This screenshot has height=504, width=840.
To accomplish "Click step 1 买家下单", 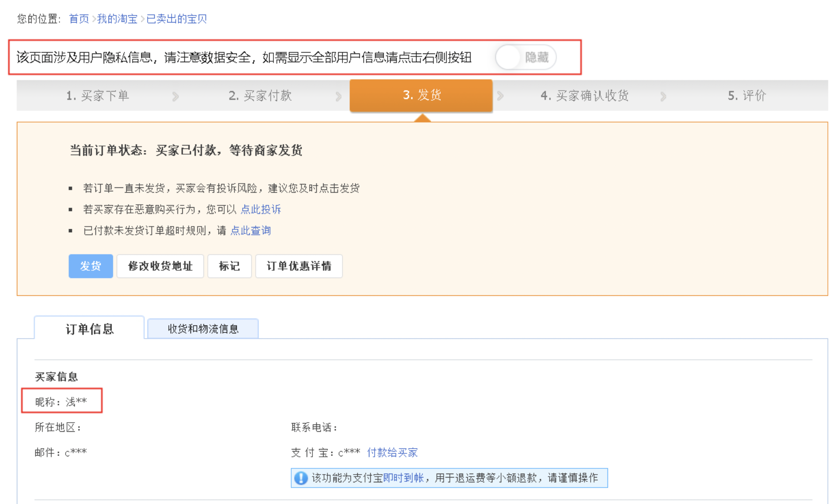I will point(97,95).
